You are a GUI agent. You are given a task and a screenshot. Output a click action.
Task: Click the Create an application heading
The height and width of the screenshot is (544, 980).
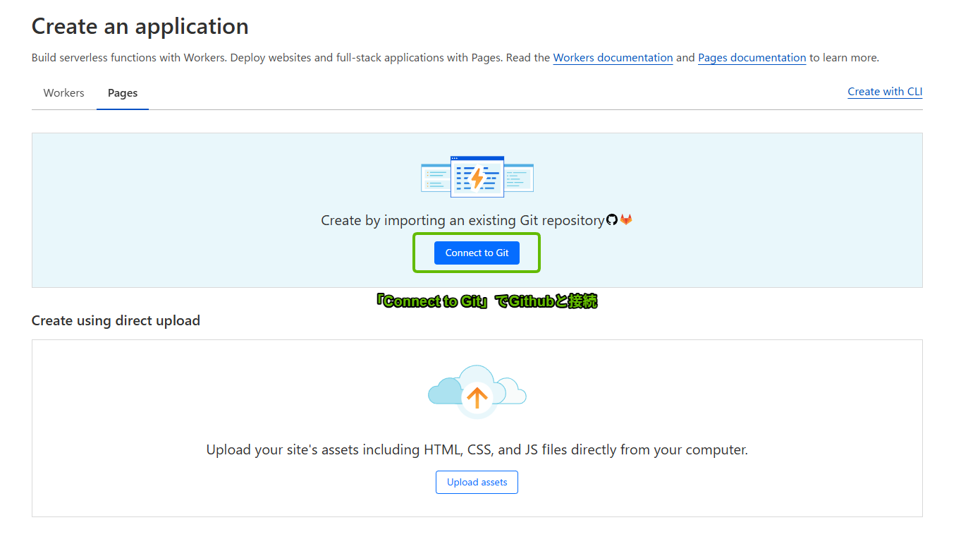click(140, 27)
